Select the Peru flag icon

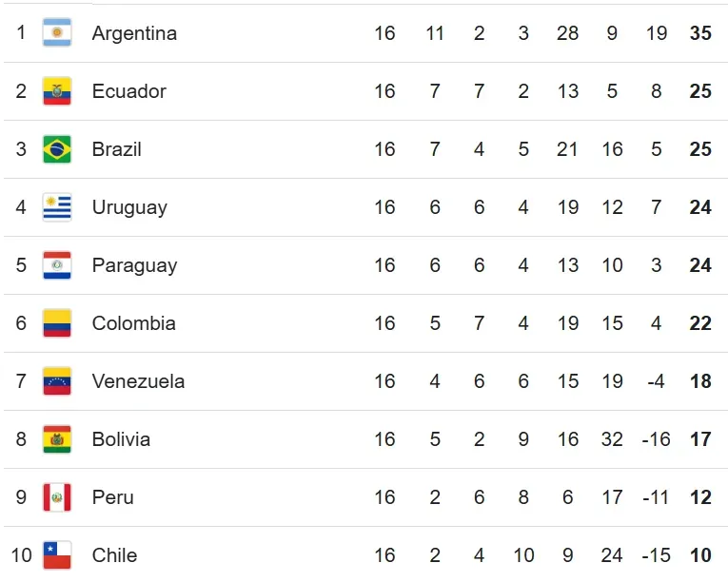(57, 497)
